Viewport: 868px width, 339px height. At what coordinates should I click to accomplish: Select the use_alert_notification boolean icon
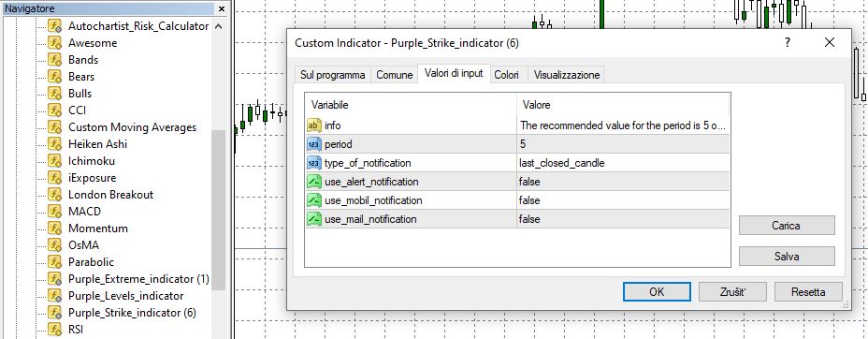tap(314, 182)
